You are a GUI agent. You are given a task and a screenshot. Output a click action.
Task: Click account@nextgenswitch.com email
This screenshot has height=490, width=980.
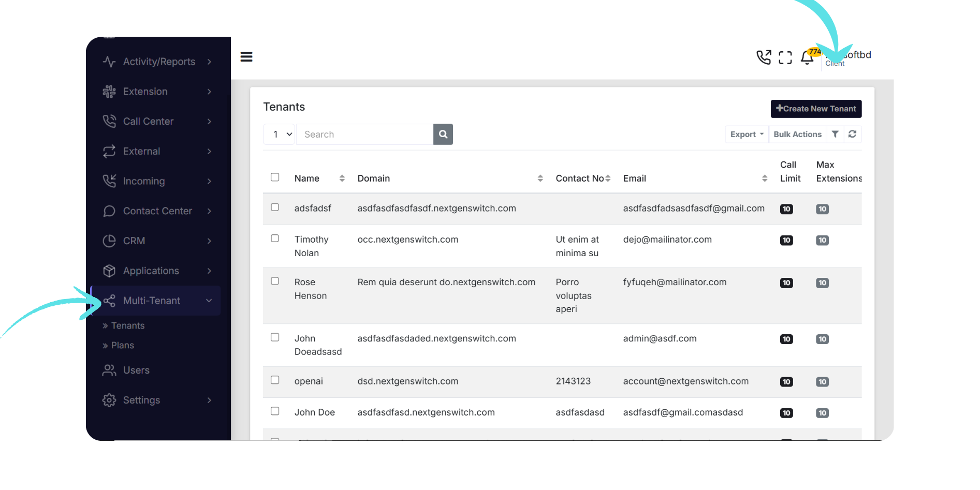click(685, 381)
